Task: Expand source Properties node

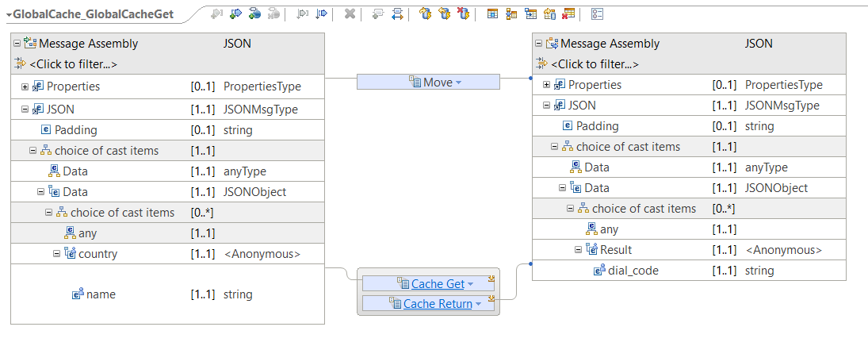Action: click(x=25, y=86)
